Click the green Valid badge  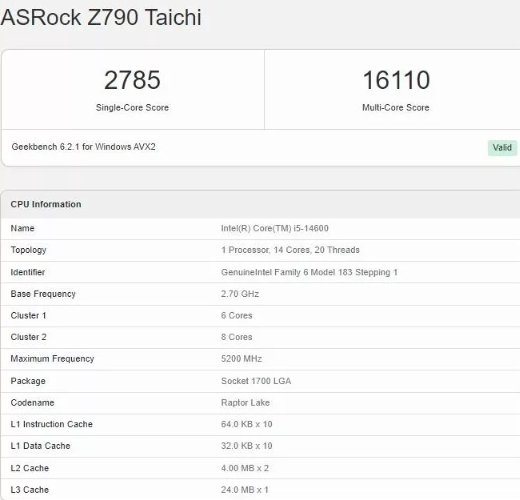pos(502,148)
